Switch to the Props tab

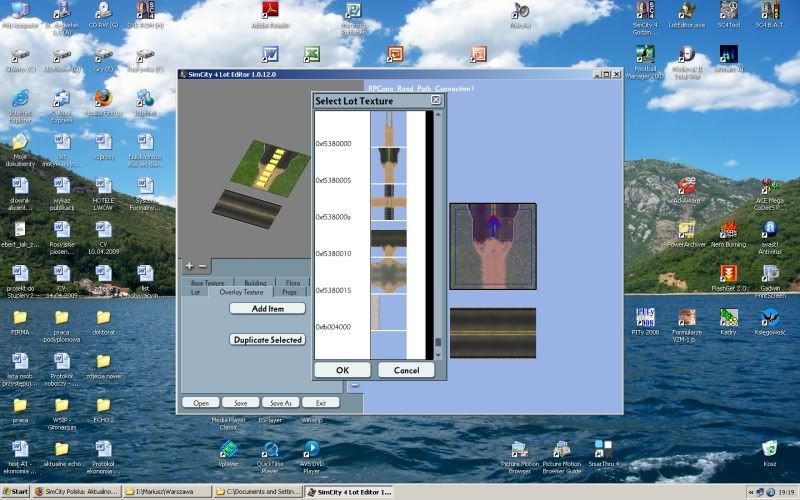pos(289,292)
